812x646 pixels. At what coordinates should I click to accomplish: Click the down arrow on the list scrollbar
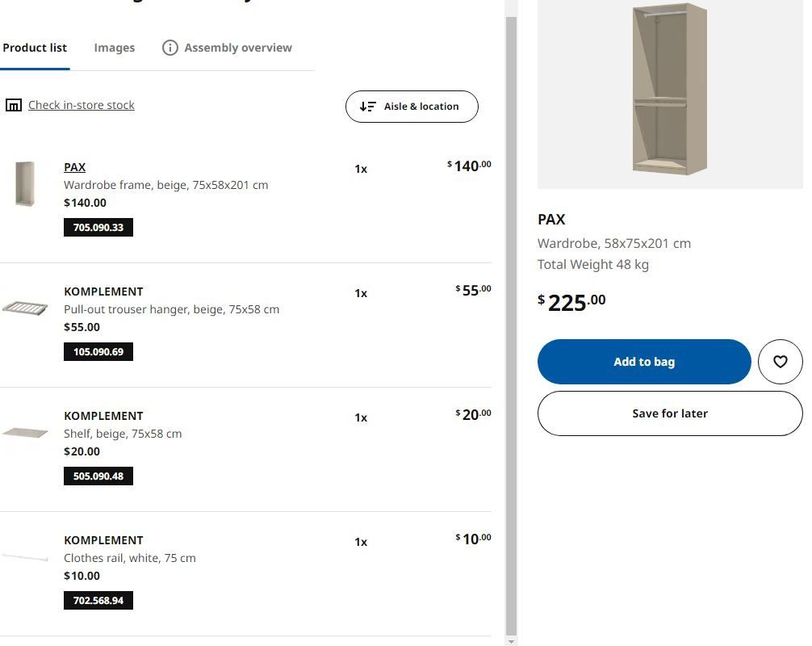tap(511, 639)
